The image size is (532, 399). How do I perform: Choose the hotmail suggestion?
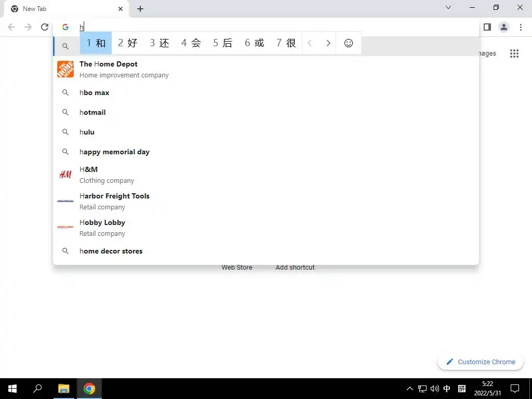point(266,112)
